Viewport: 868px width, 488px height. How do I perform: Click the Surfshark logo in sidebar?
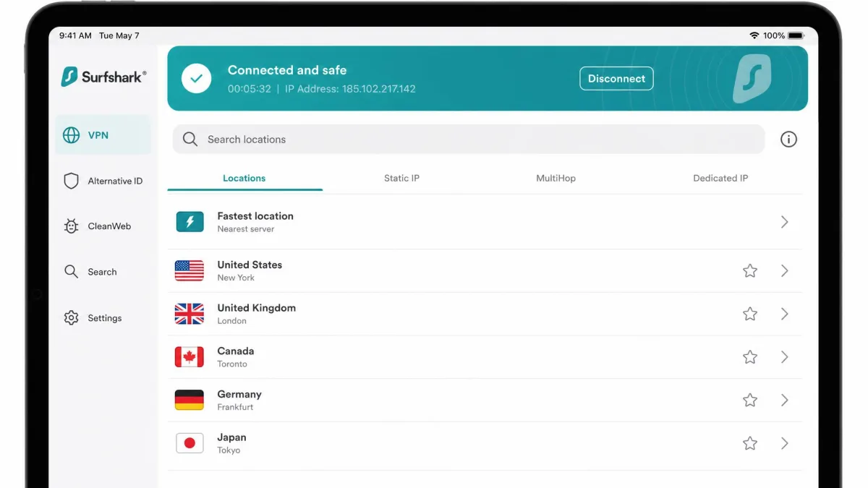tap(103, 77)
